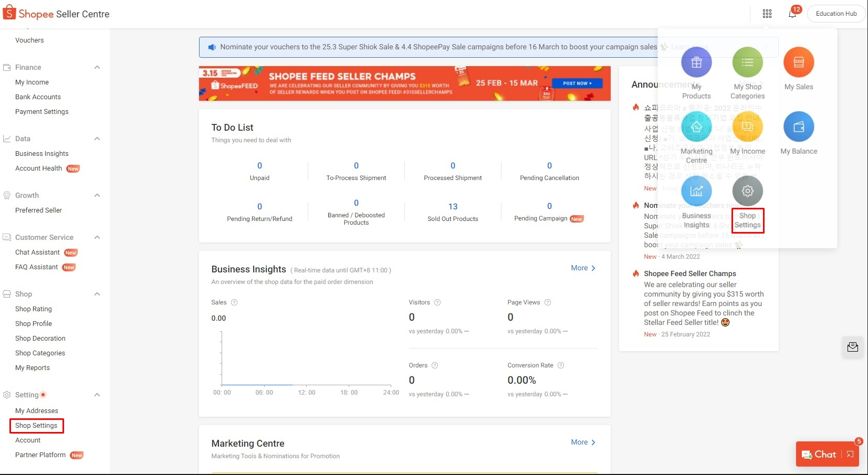
Task: Open Account Health page
Action: click(39, 168)
